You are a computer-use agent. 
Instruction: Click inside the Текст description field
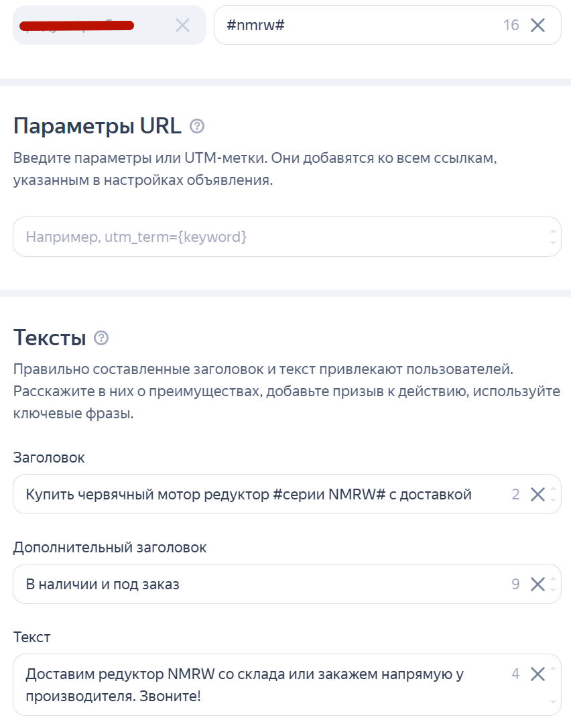261,684
